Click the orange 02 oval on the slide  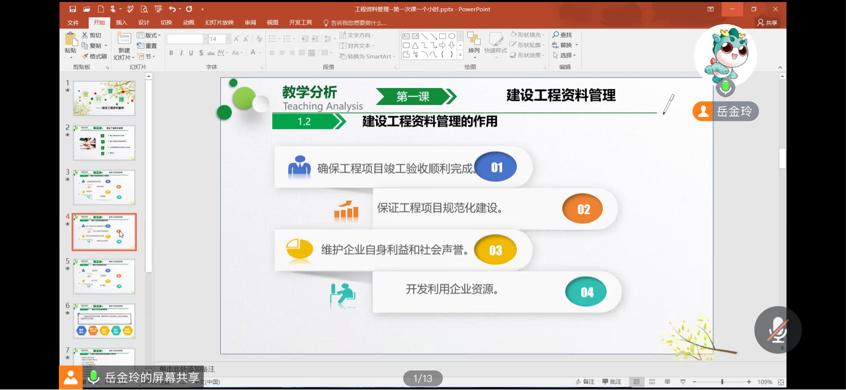coord(583,209)
